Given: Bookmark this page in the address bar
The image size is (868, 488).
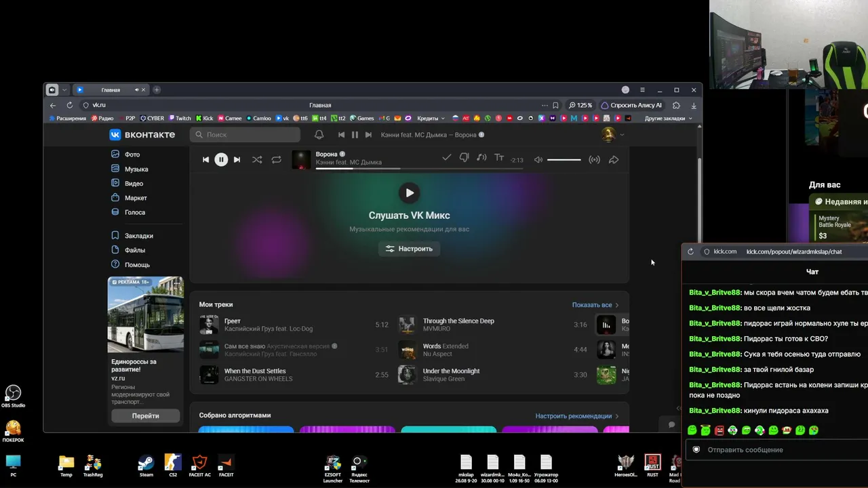Looking at the screenshot, I should [x=555, y=105].
